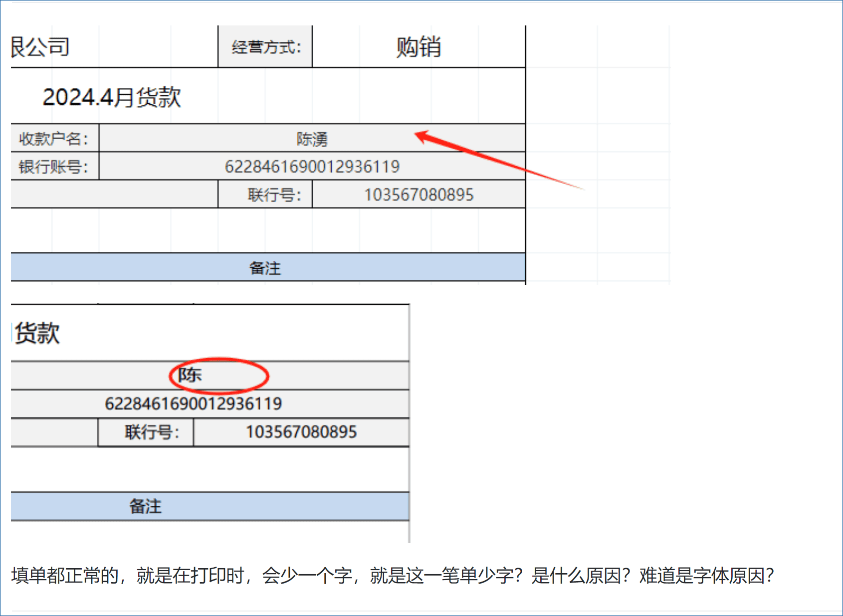This screenshot has height=616, width=843.
Task: Select the payee name cell 陈湧
Action: pyautogui.click(x=312, y=138)
